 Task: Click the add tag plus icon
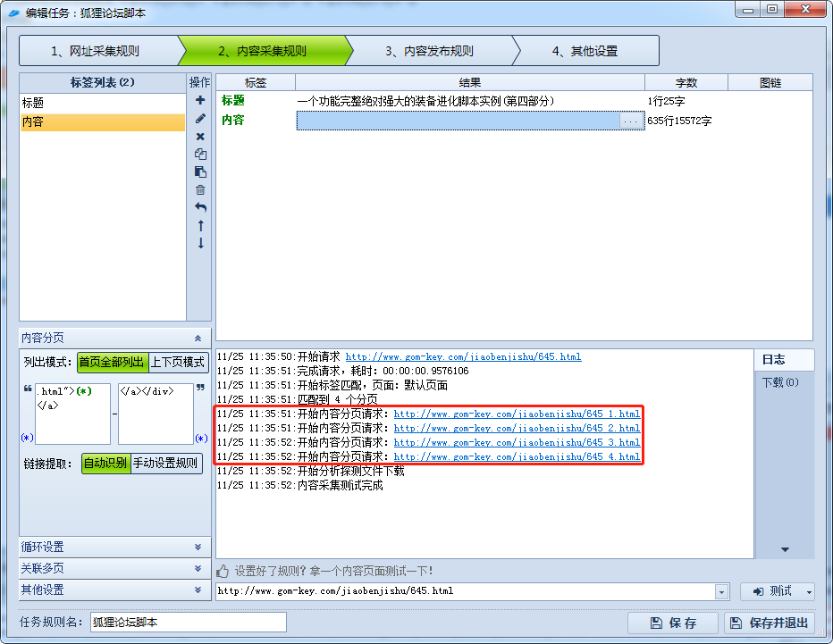click(x=200, y=100)
